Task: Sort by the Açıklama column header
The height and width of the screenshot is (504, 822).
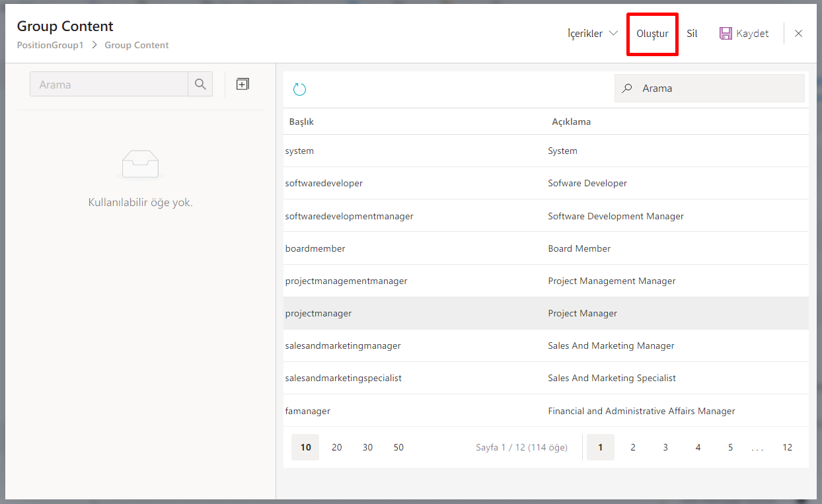Action: pyautogui.click(x=571, y=122)
